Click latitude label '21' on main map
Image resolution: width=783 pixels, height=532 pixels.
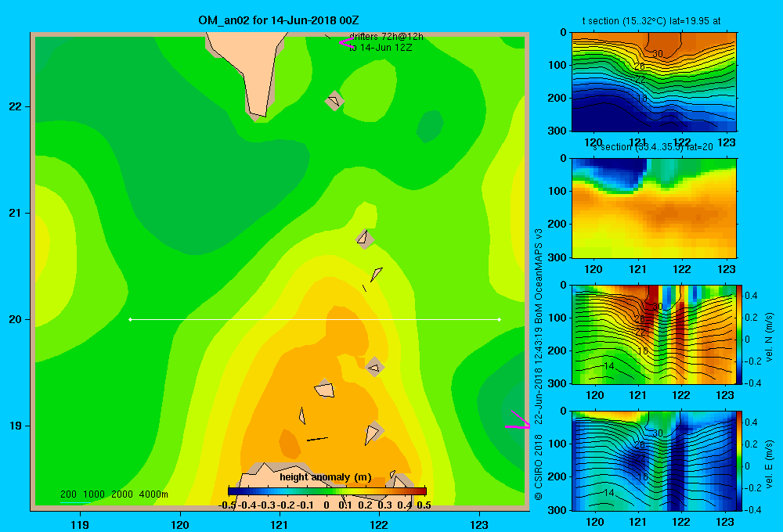[x=16, y=213]
